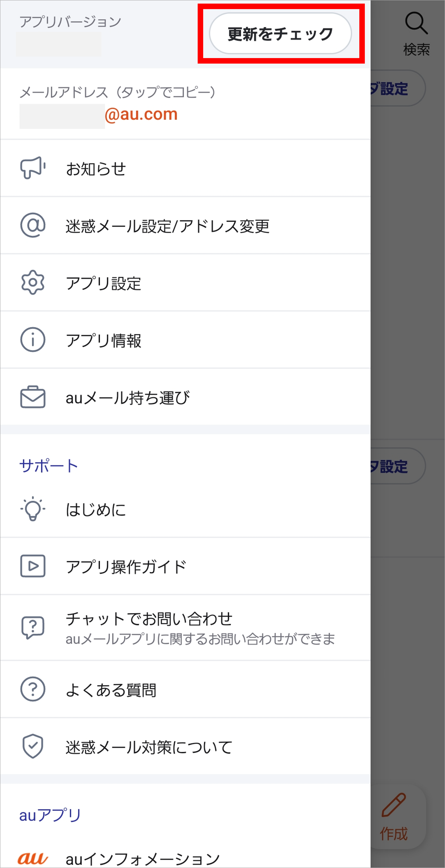Click the shield icon for 迷惑メール対策
Image resolution: width=445 pixels, height=868 pixels.
pos(33,746)
